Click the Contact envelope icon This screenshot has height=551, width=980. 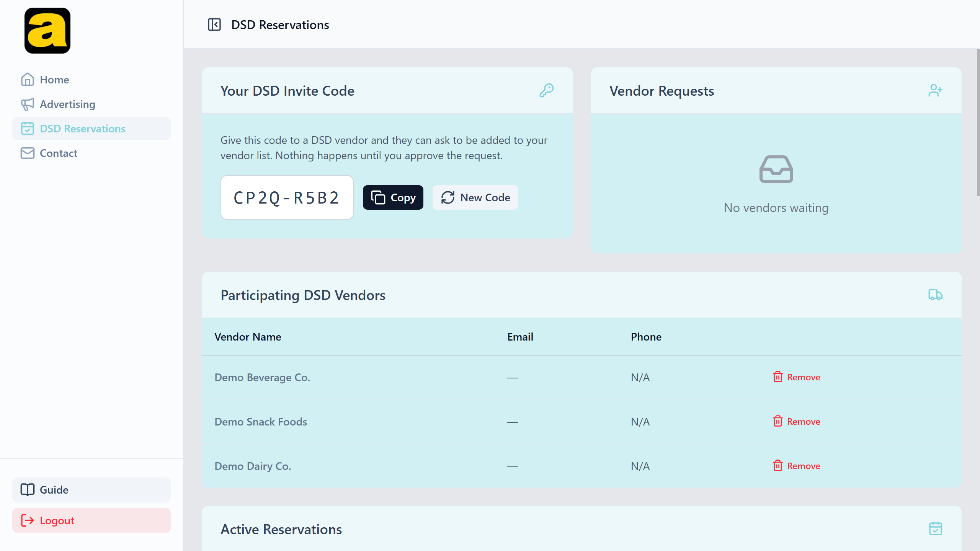tap(28, 153)
